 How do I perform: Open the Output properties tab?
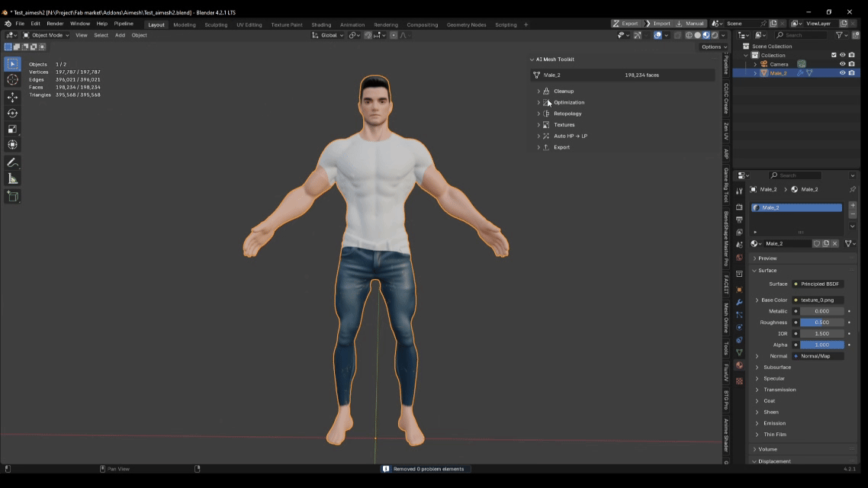coord(740,220)
